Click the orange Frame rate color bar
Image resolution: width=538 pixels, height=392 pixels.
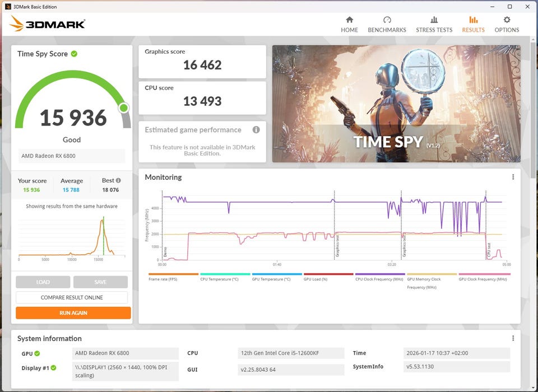(173, 274)
